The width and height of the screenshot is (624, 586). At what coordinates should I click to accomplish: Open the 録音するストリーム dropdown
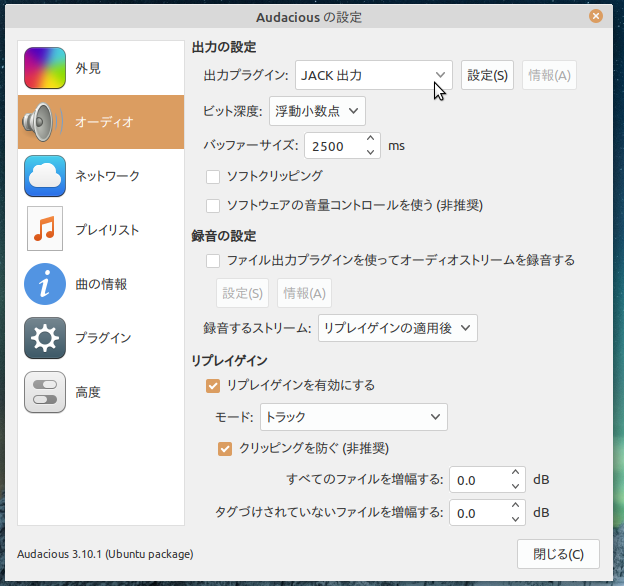click(398, 328)
